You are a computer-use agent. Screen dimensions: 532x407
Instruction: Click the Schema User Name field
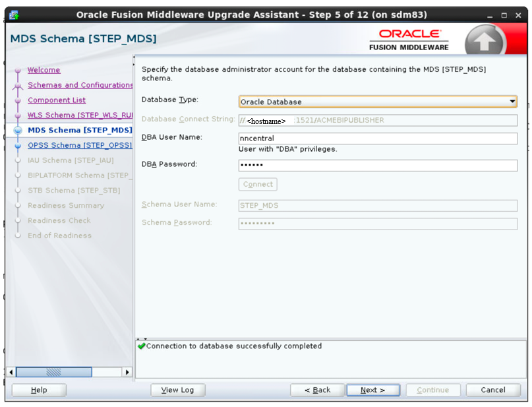pos(378,205)
